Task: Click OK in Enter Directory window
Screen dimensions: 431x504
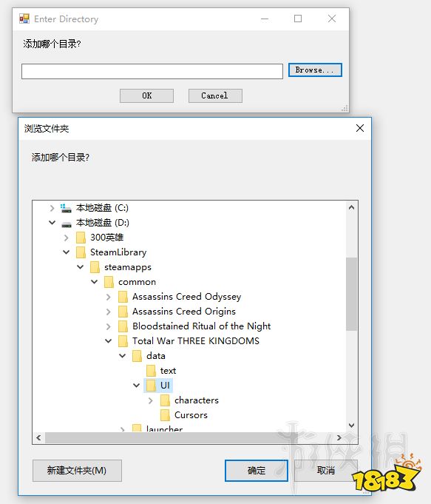Action: click(x=147, y=95)
